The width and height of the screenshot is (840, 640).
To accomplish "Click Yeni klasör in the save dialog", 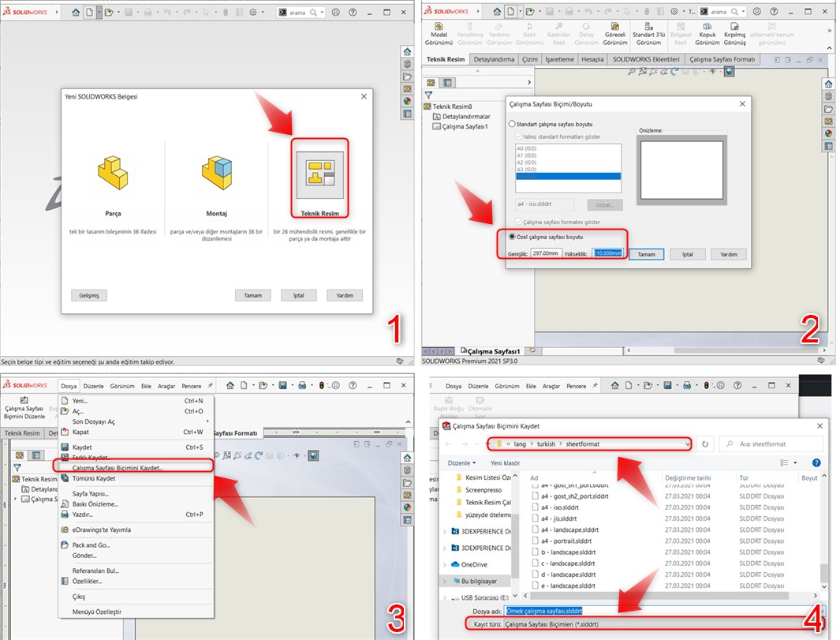I will click(x=505, y=463).
